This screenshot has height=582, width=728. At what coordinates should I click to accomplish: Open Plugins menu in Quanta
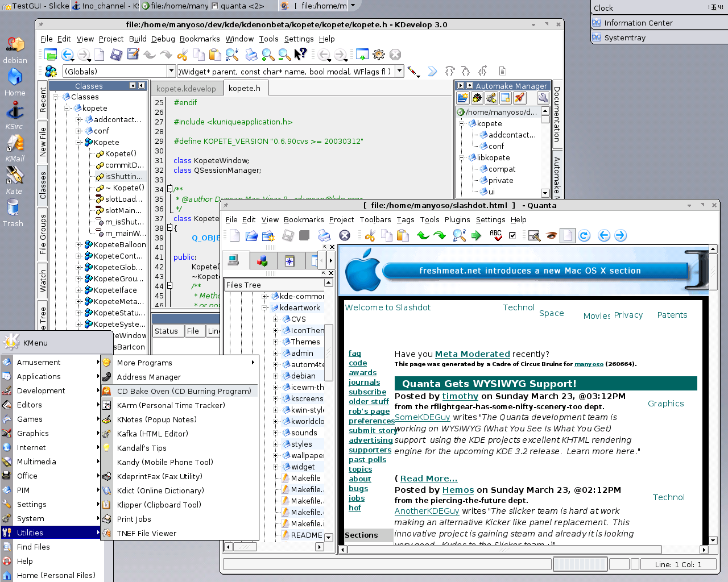(x=457, y=219)
